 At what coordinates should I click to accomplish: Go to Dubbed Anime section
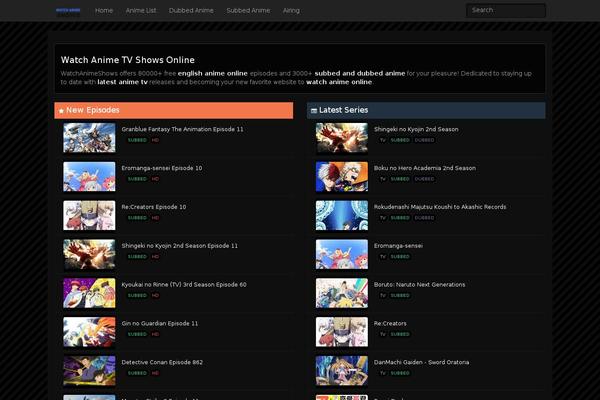191,11
